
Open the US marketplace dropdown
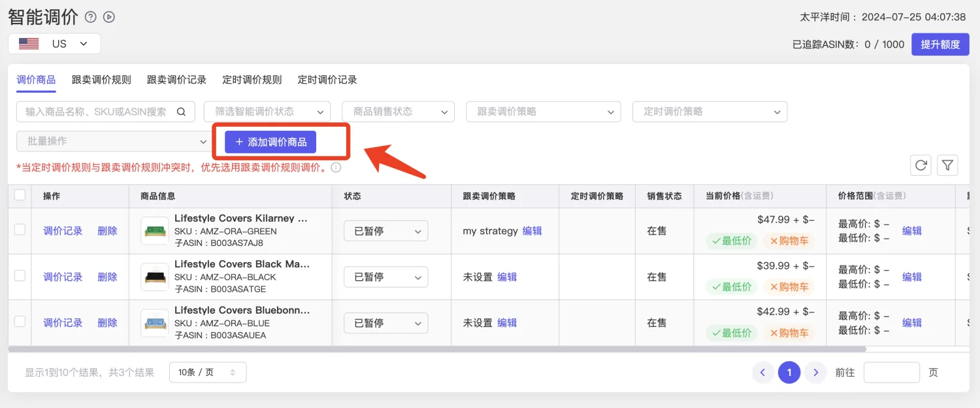(x=54, y=44)
